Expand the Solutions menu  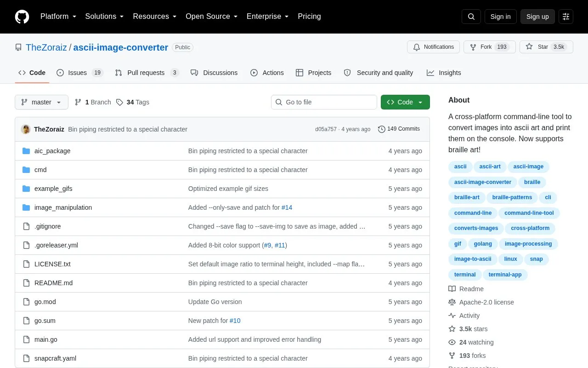105,17
